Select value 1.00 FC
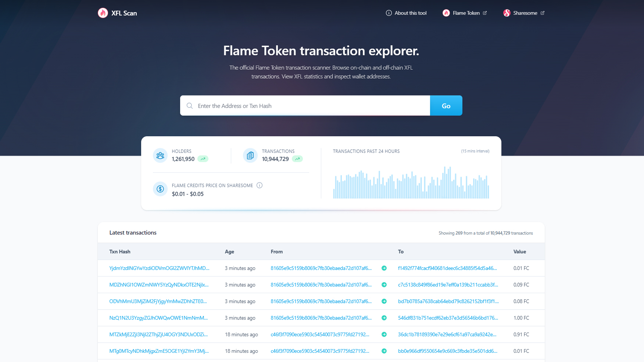Image resolution: width=644 pixels, height=362 pixels. click(x=521, y=318)
